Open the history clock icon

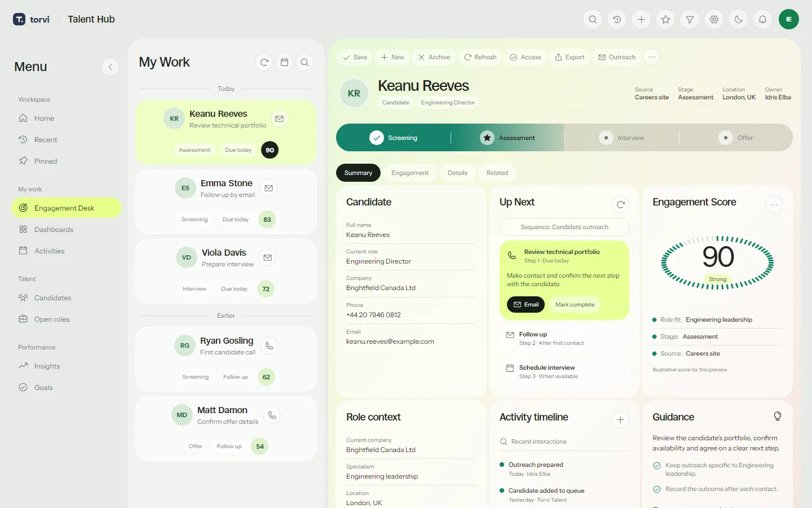617,19
